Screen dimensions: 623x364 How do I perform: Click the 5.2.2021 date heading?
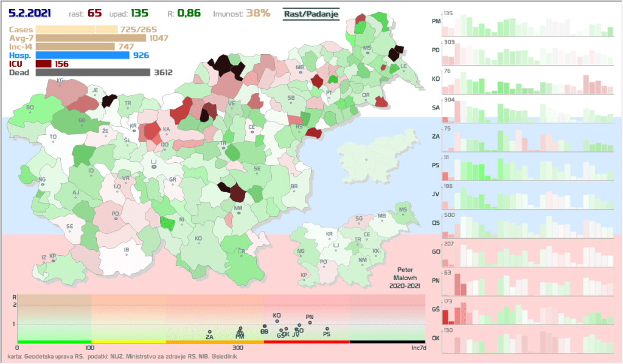coord(30,13)
